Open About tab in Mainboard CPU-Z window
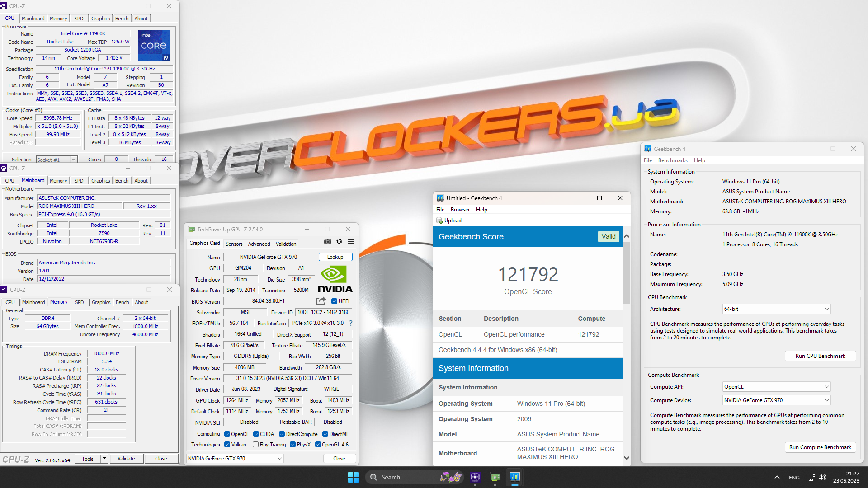The height and width of the screenshot is (488, 868). click(x=141, y=181)
